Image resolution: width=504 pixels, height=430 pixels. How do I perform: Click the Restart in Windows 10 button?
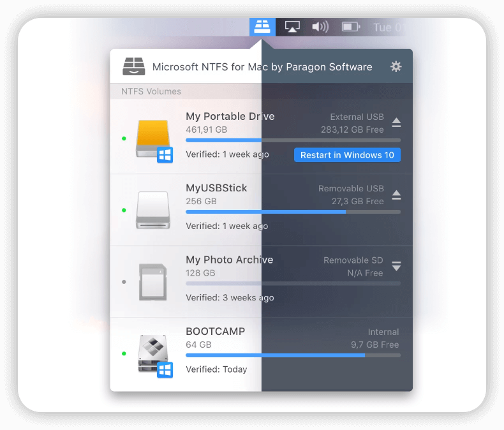click(347, 155)
